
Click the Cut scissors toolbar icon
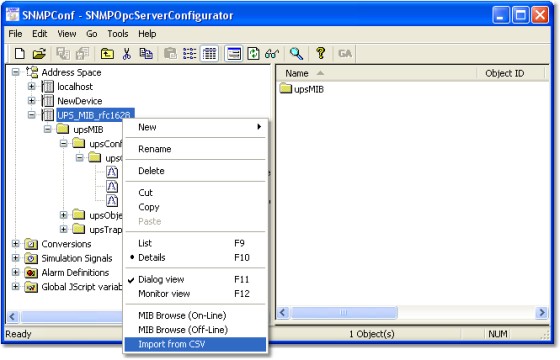click(x=126, y=54)
